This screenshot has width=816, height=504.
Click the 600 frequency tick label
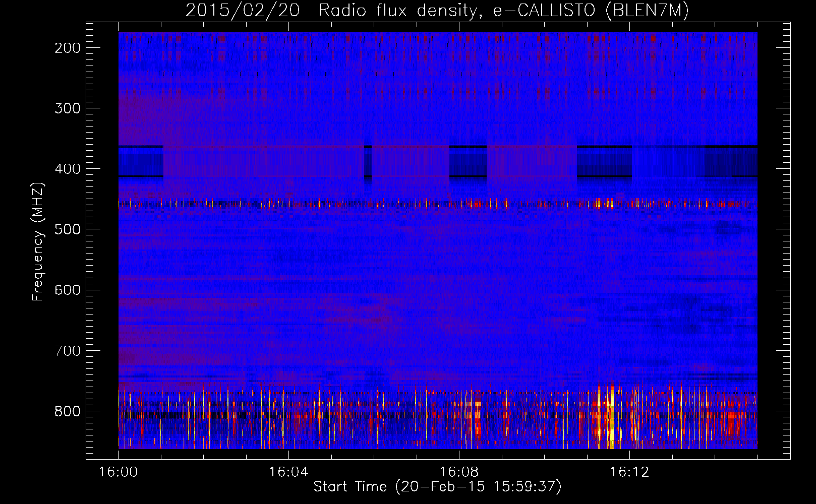coord(68,290)
